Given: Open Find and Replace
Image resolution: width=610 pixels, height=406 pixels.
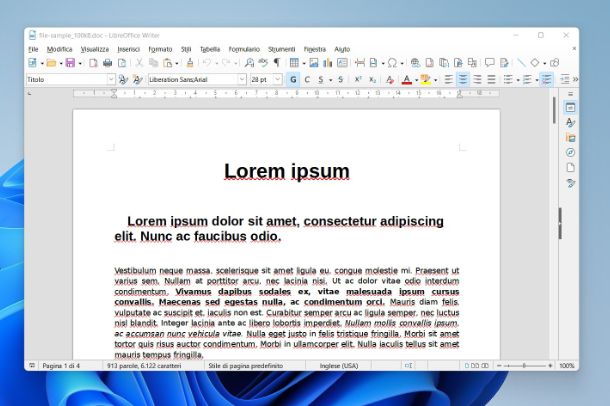Looking at the screenshot, I should [249, 63].
